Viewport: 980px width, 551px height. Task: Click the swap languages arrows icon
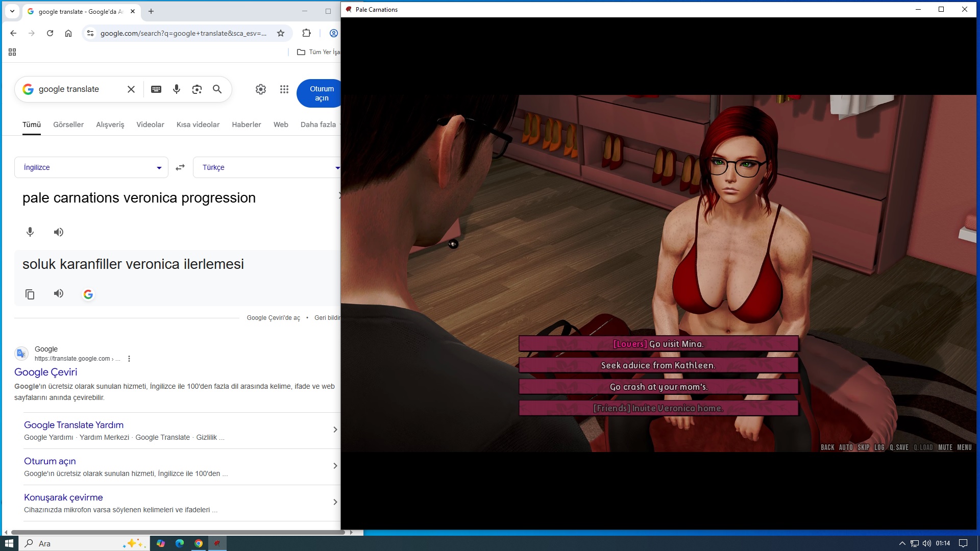180,167
